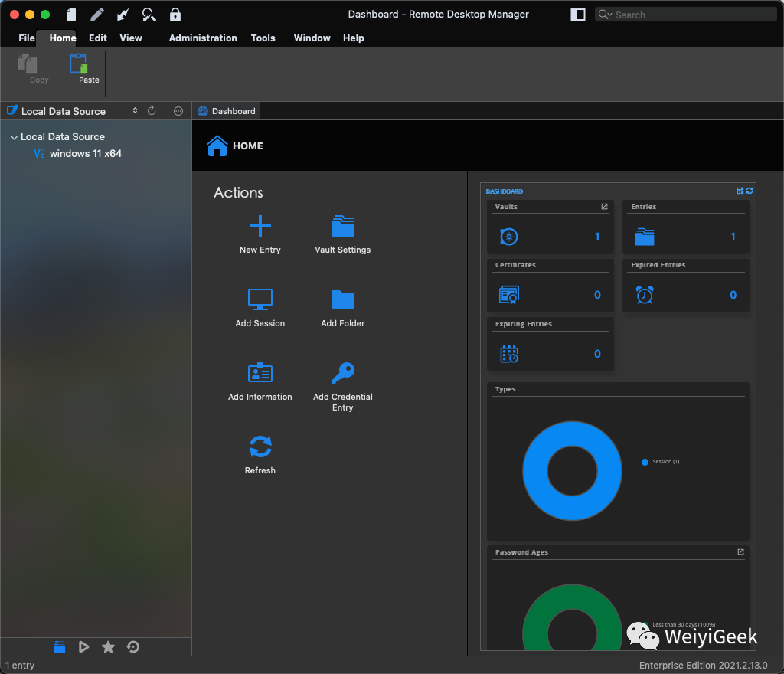Click the Expiring Entries calendar icon

(509, 354)
